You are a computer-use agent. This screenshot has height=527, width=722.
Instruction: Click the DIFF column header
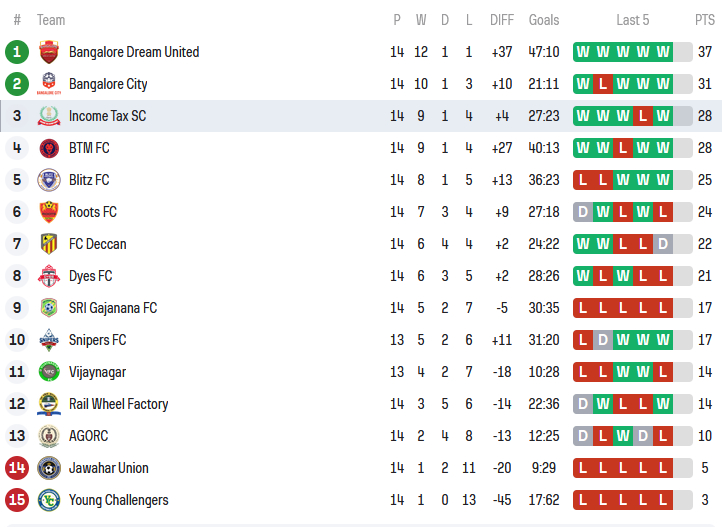tap(502, 20)
